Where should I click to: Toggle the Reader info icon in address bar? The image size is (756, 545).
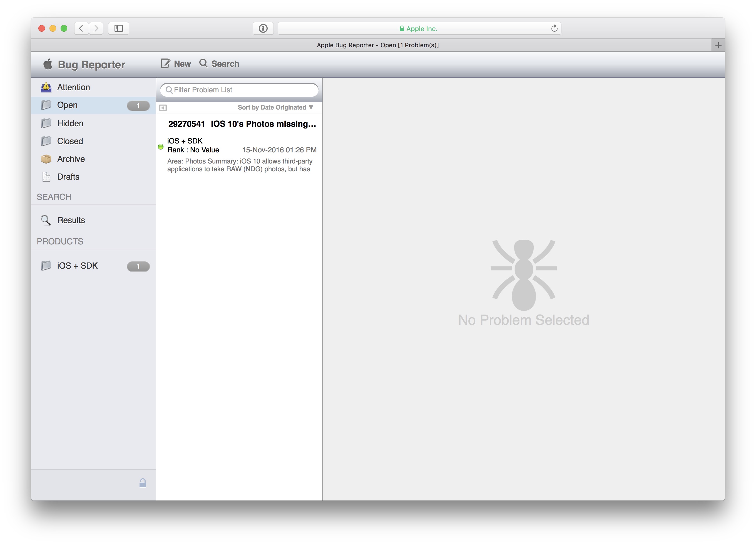(x=263, y=28)
